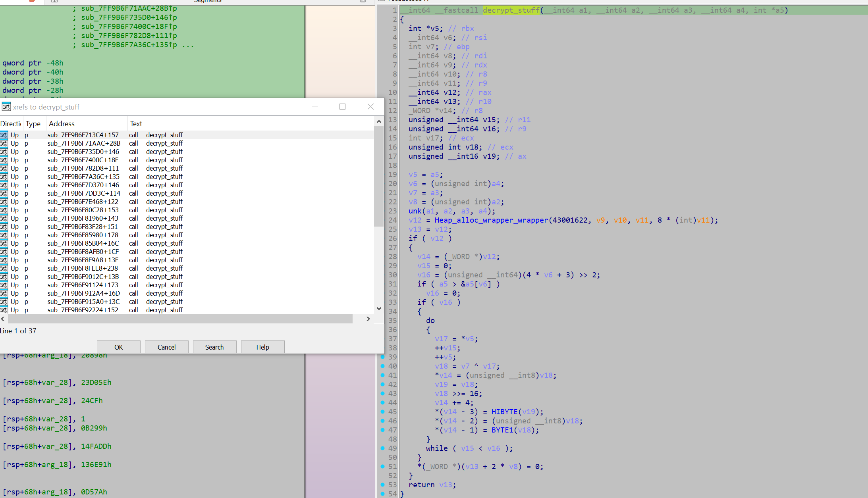Close the xrefs to decrypt_stuff dialog

[370, 107]
